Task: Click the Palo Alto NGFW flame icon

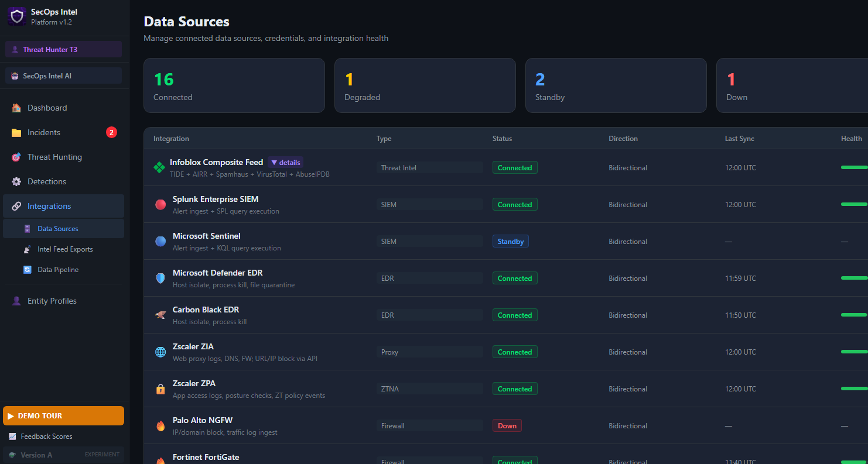Action: coord(160,426)
